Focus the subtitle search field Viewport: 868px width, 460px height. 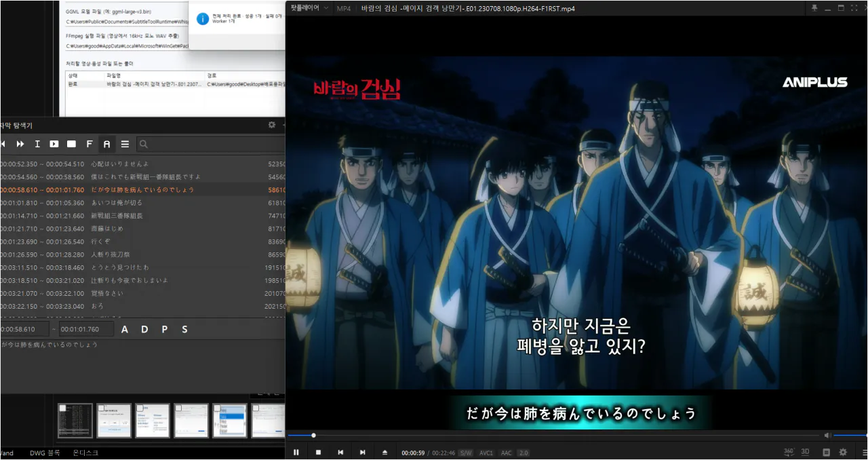pyautogui.click(x=210, y=144)
